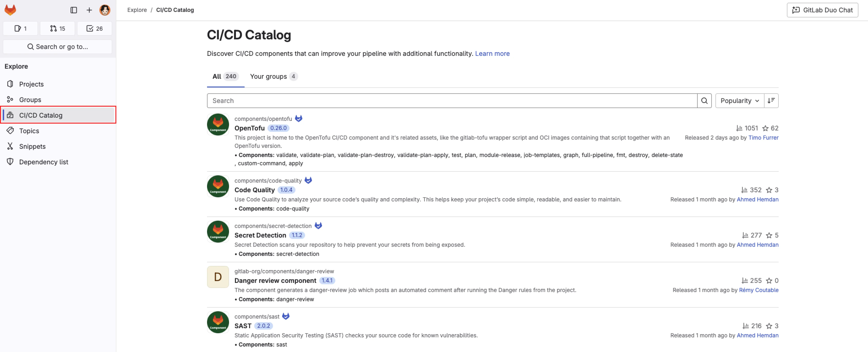
Task: Click your profile avatar
Action: pos(105,10)
